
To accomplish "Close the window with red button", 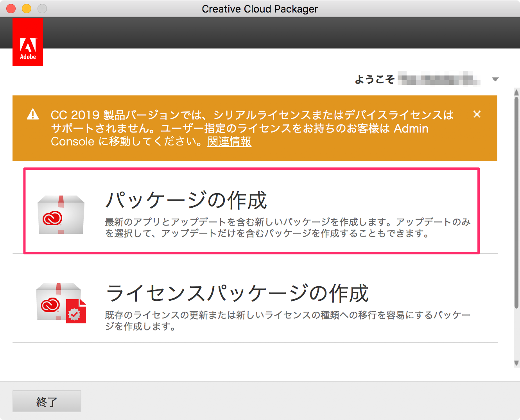I will [x=11, y=9].
